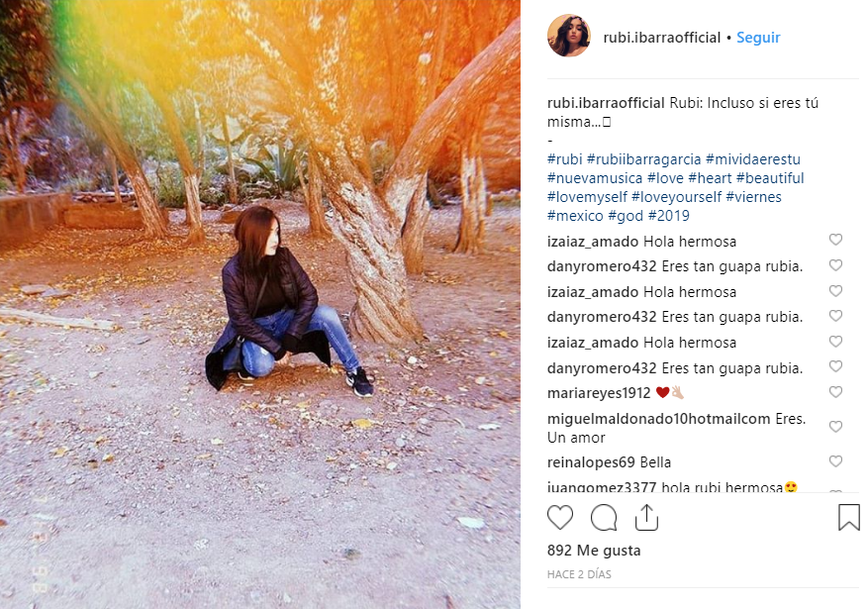Click the post photo of girl by tree
This screenshot has height=609, width=868.
[260, 305]
